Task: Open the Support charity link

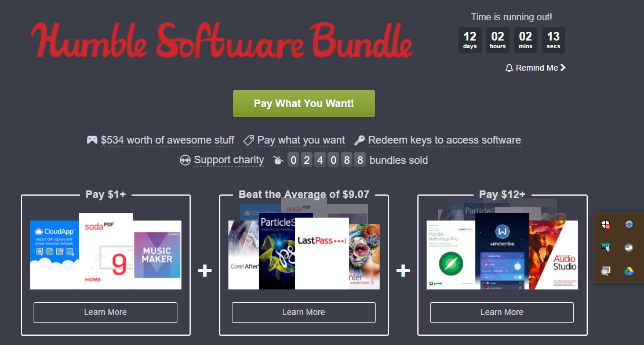Action: coord(229,160)
